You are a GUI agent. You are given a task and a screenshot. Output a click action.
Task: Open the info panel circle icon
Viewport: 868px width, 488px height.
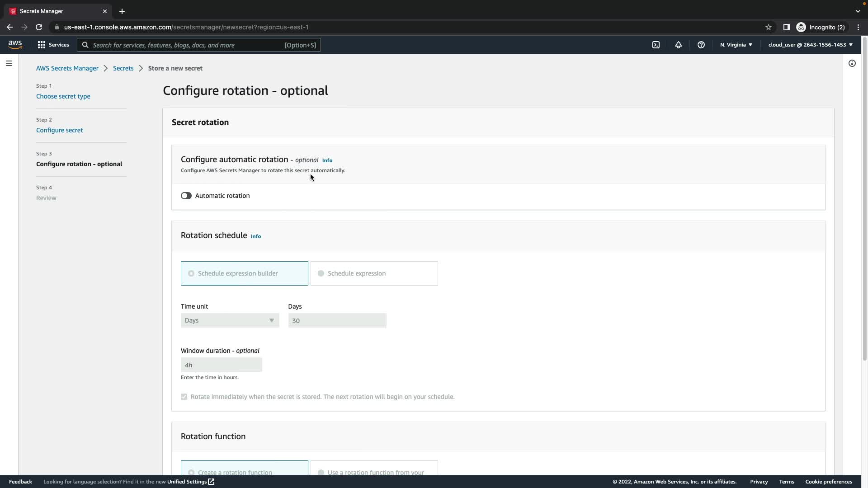pyautogui.click(x=852, y=63)
